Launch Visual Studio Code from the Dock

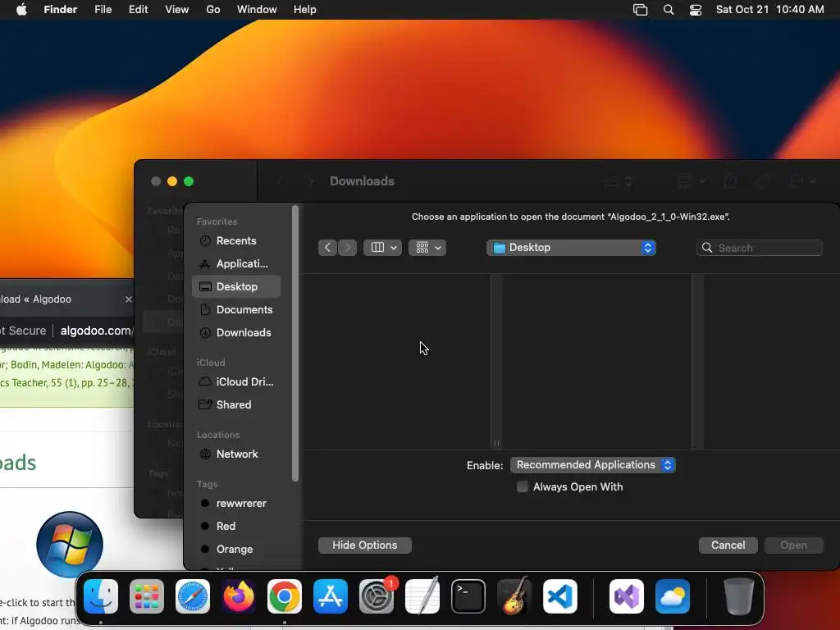click(560, 596)
